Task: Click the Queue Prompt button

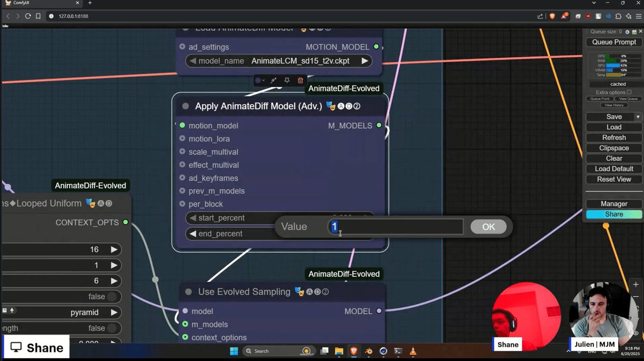Action: tap(614, 42)
